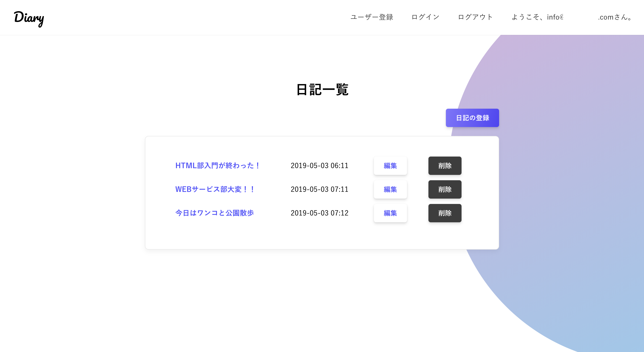Edit the WEBサービス部大変！！ entry
Image resolution: width=644 pixels, height=352 pixels.
tap(390, 189)
